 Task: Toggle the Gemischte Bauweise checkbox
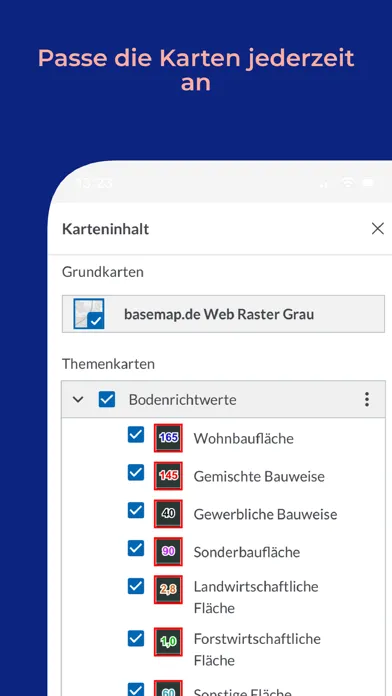pyautogui.click(x=136, y=473)
